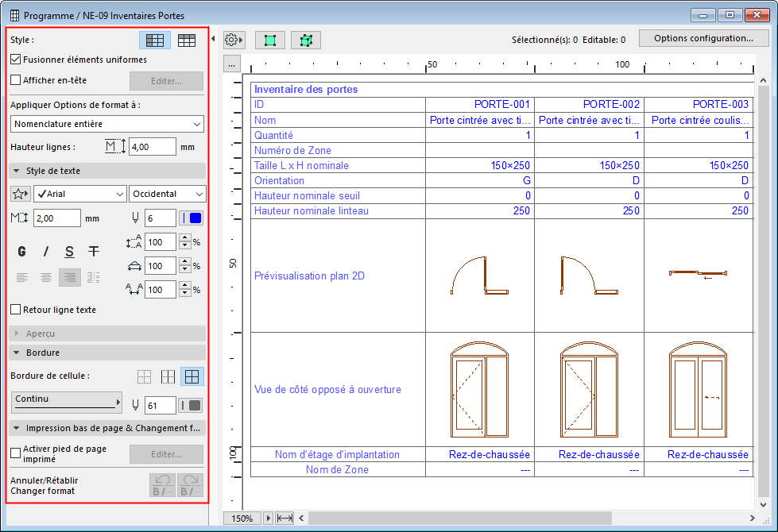Select the second table style icon
The width and height of the screenshot is (778, 532).
coord(187,40)
